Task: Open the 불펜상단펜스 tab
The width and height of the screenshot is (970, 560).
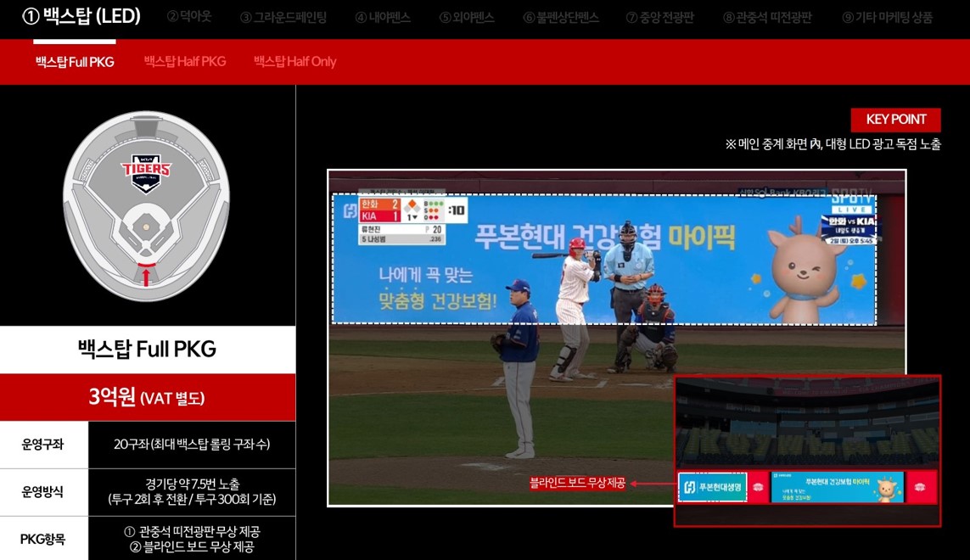Action: [x=561, y=17]
